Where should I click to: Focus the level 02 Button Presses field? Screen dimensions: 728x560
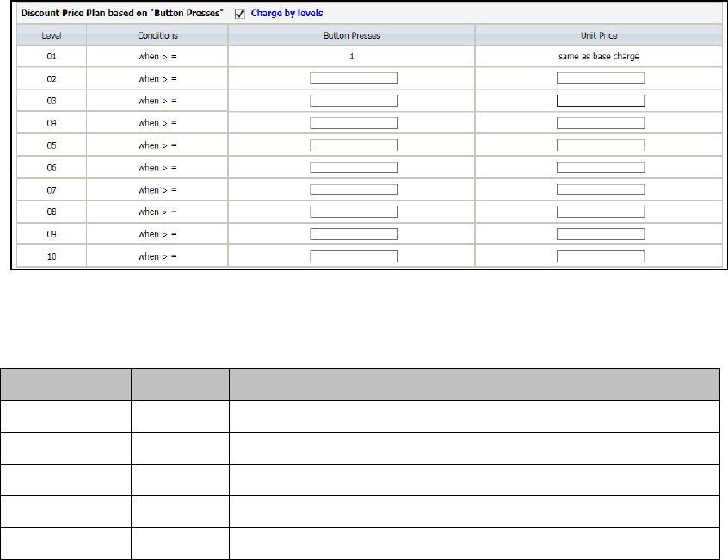tap(354, 78)
